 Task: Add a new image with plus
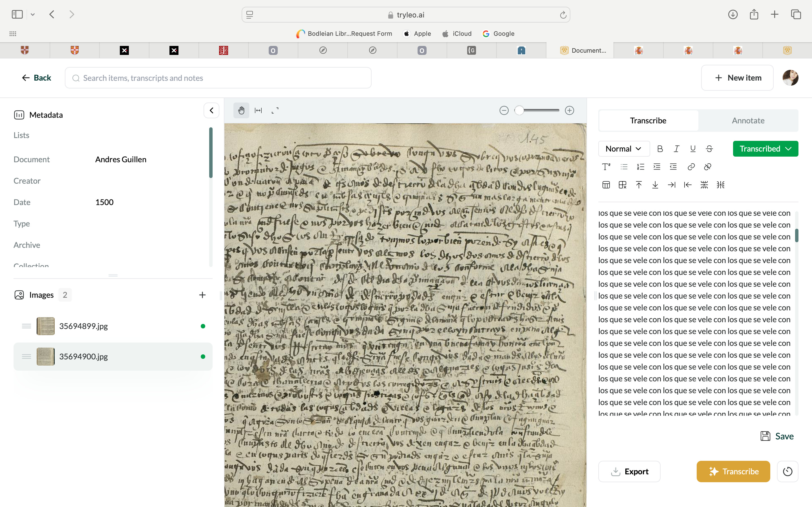tap(202, 295)
